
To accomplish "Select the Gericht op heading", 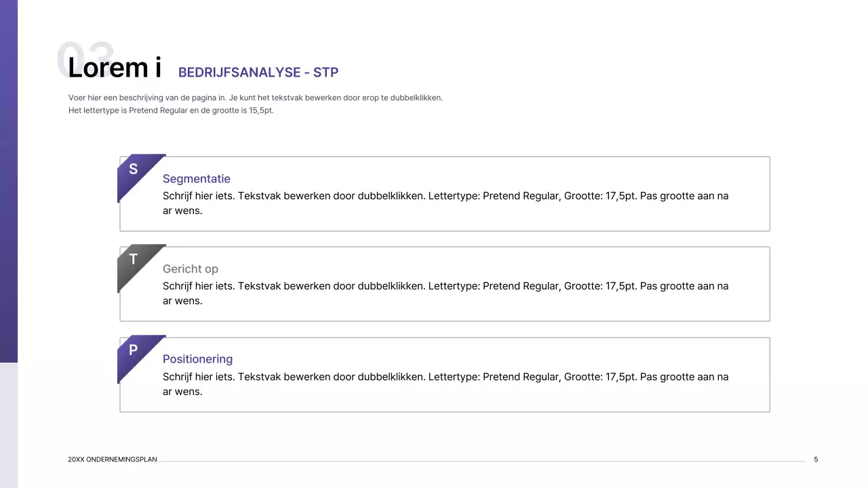I will coord(191,269).
